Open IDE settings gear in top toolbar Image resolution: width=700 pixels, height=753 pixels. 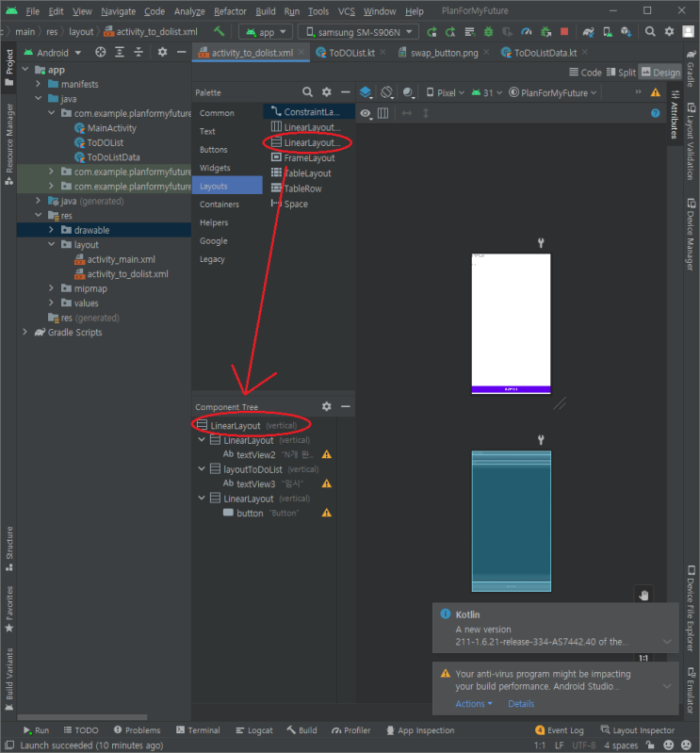(x=669, y=32)
